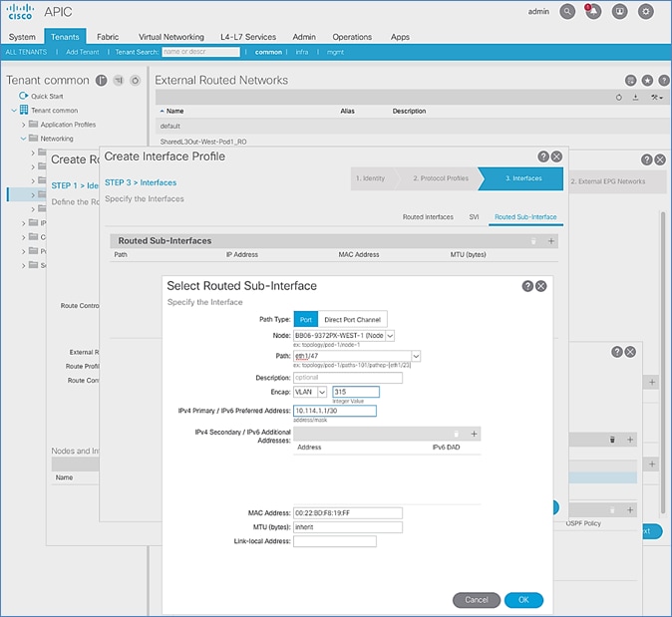Open the Path dropdown arrow
Screen dimensions: 672x617
pos(416,356)
